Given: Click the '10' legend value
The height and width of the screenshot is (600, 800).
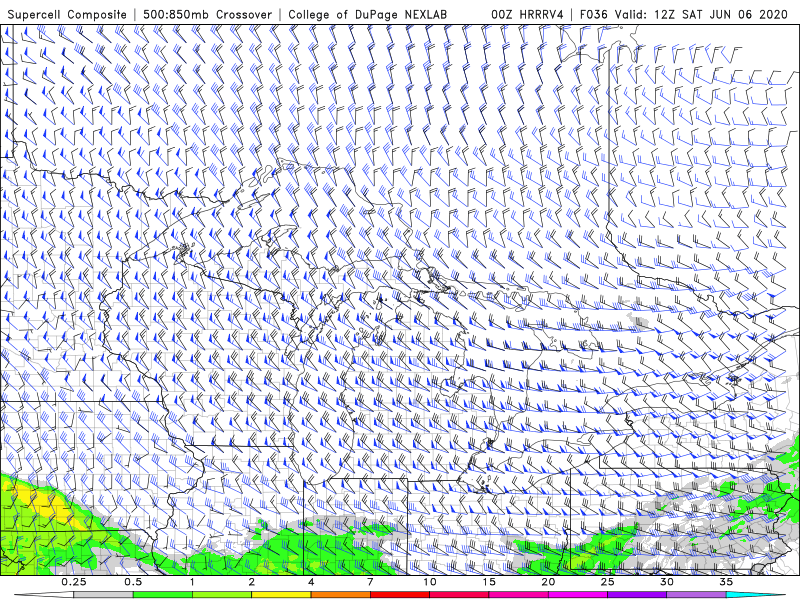Looking at the screenshot, I should (430, 582).
